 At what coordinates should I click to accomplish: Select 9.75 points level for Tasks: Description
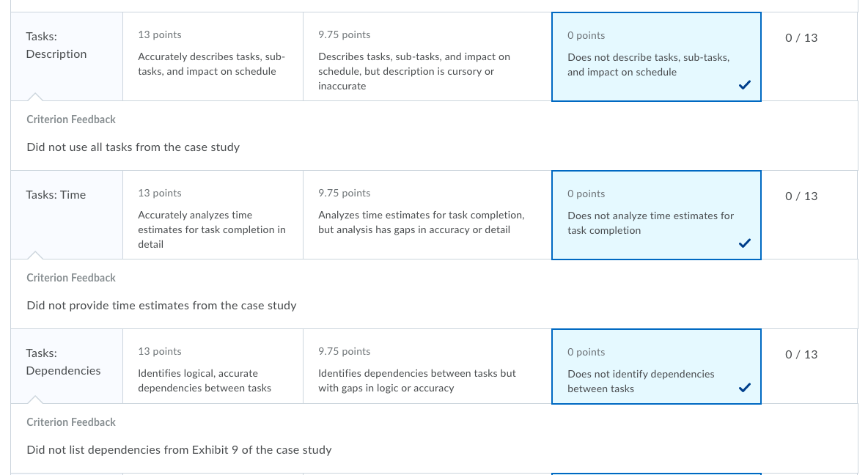[x=427, y=56]
